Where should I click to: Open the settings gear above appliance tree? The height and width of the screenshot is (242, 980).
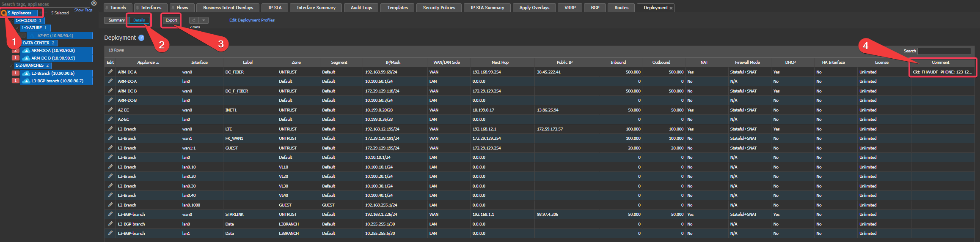94,3
